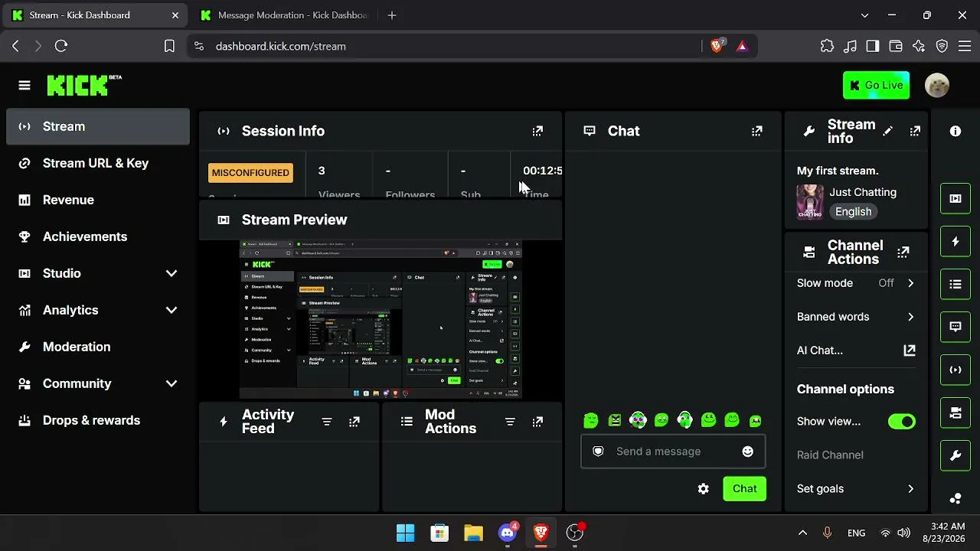Click the shield badge icon in the message box
This screenshot has width=980, height=551.
point(599,452)
